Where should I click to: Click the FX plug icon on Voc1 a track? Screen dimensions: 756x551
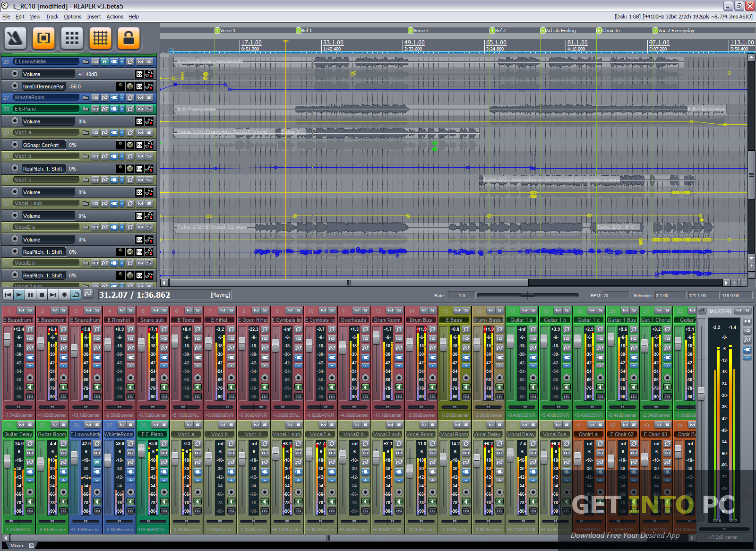point(114,133)
